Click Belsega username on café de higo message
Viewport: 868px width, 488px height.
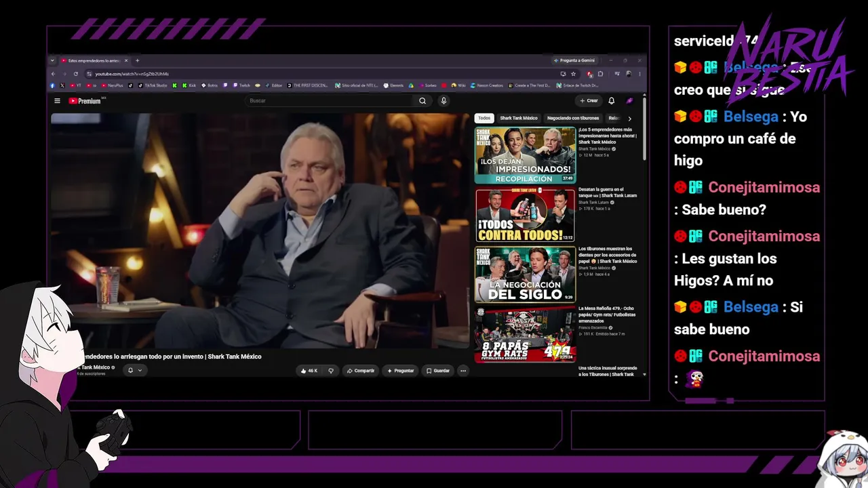[x=751, y=117]
